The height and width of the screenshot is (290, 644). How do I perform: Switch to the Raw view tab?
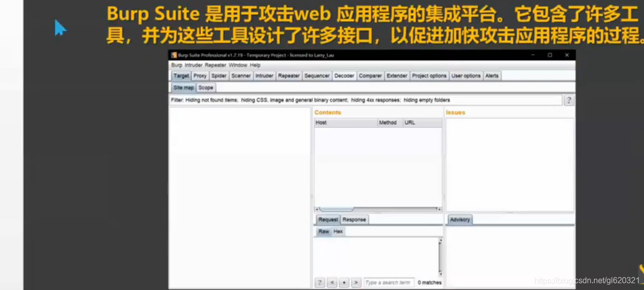(x=324, y=231)
